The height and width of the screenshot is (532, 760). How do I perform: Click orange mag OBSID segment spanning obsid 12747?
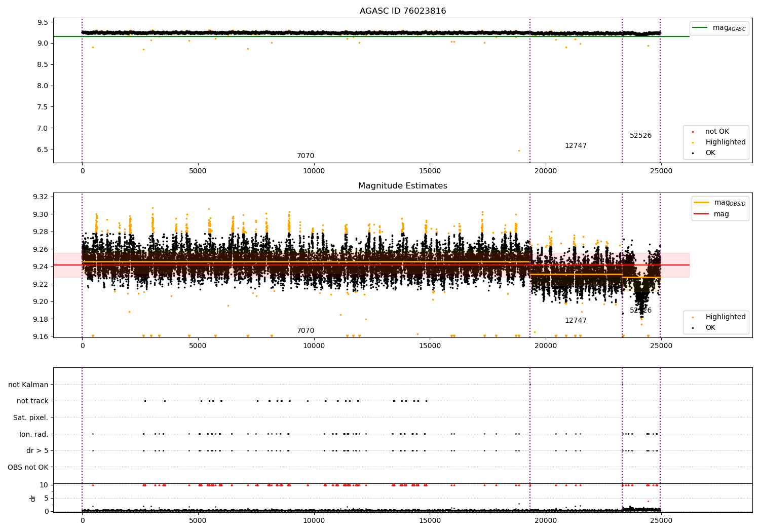point(576,275)
